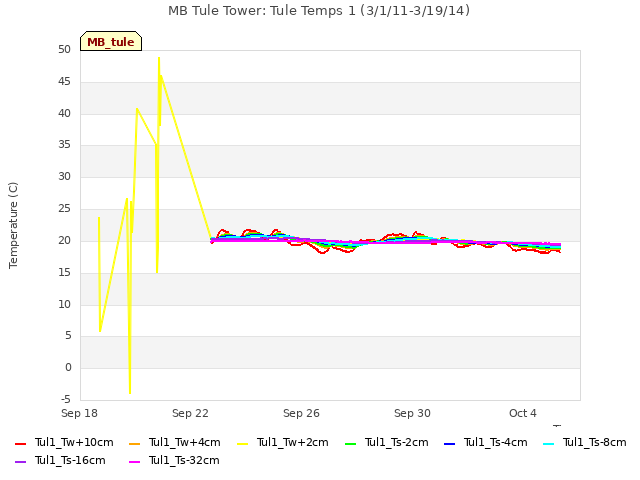Click the yellow spike peak near 49 degrees
Screen dimensions: 640x480
coord(159,58)
